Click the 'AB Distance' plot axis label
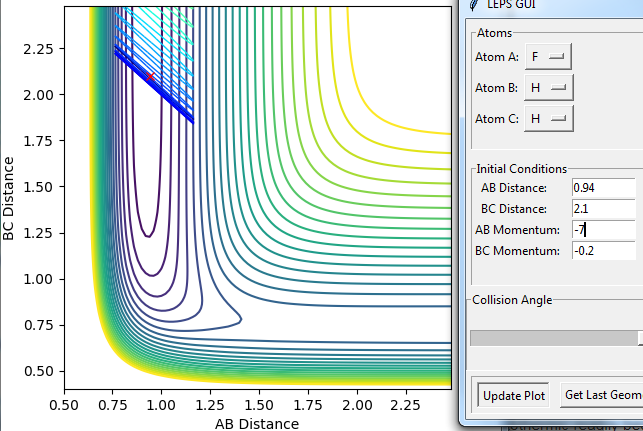The width and height of the screenshot is (643, 431). point(257,424)
